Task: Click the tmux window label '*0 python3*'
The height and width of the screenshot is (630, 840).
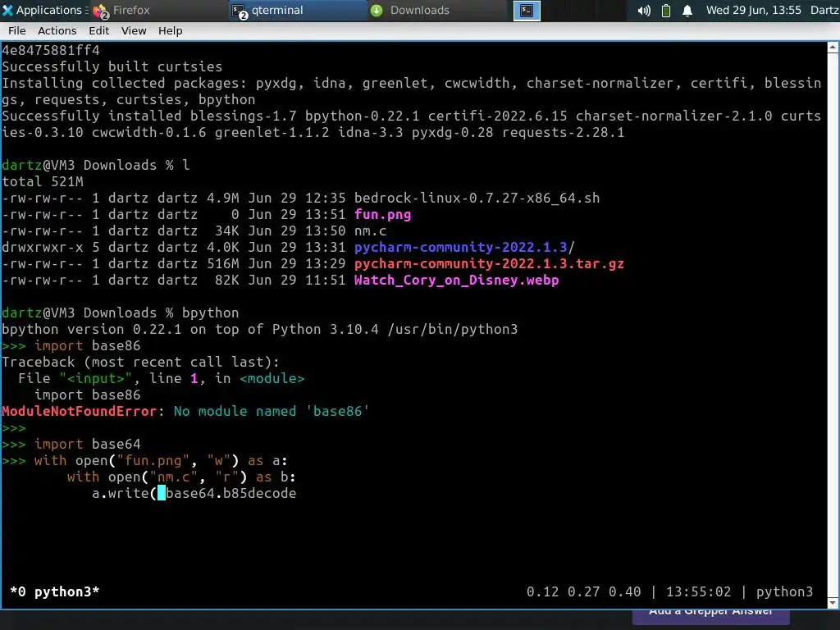Action: pyautogui.click(x=55, y=592)
